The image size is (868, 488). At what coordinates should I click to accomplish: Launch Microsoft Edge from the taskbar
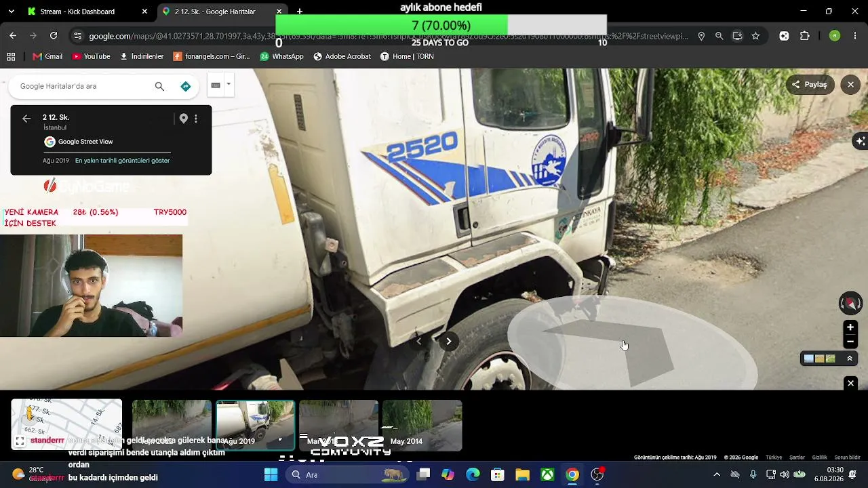[473, 474]
